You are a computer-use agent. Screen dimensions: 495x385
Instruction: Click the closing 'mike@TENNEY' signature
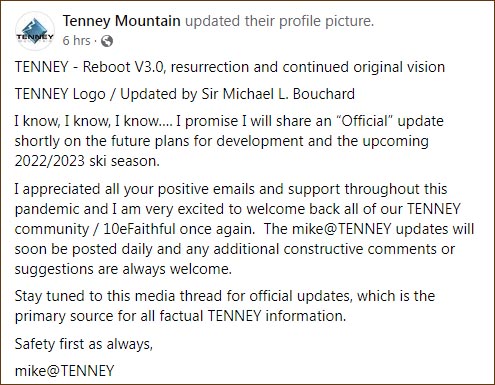click(x=64, y=371)
